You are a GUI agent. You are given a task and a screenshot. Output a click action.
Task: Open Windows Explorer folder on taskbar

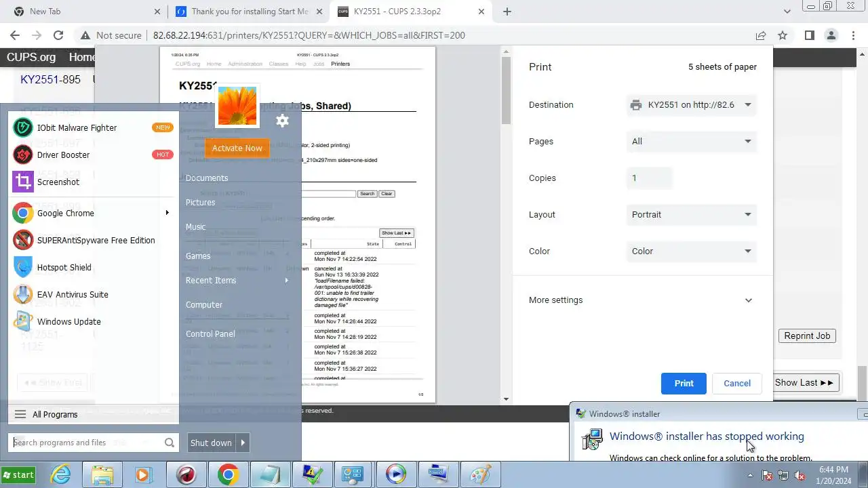click(x=102, y=474)
